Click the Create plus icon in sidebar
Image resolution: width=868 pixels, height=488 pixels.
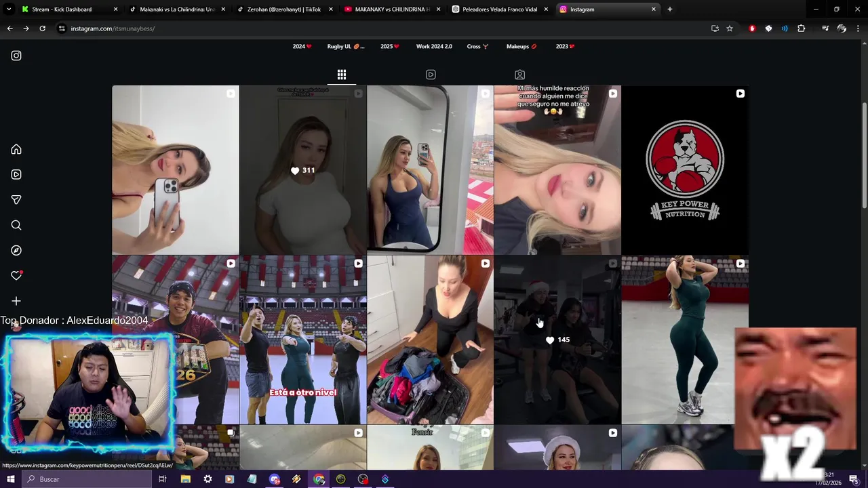pos(16,301)
